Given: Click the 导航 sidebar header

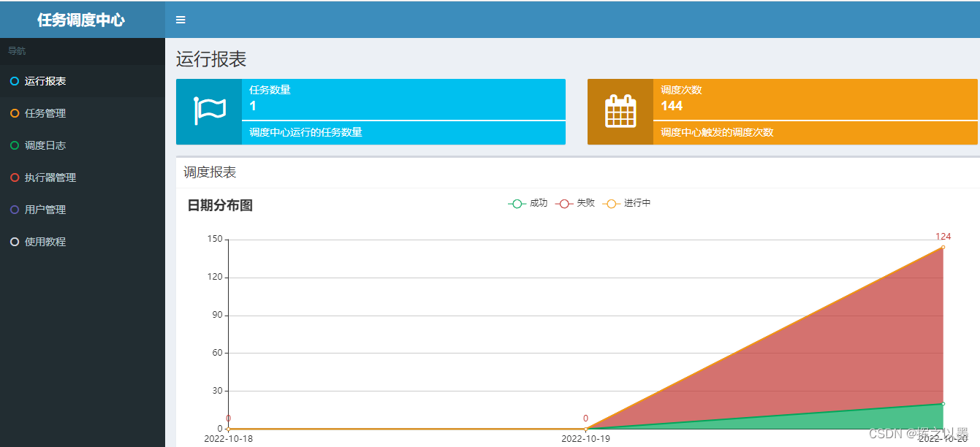Looking at the screenshot, I should click(17, 51).
